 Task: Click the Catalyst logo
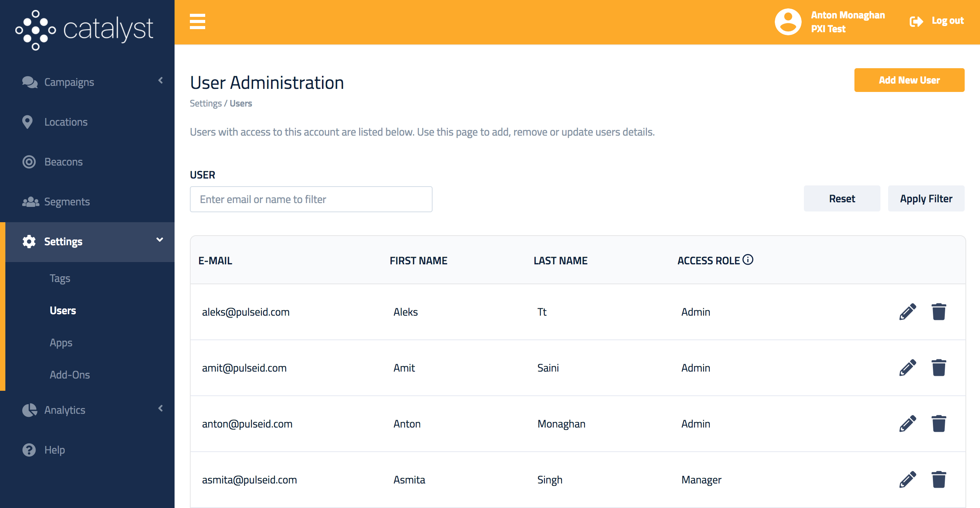click(84, 30)
